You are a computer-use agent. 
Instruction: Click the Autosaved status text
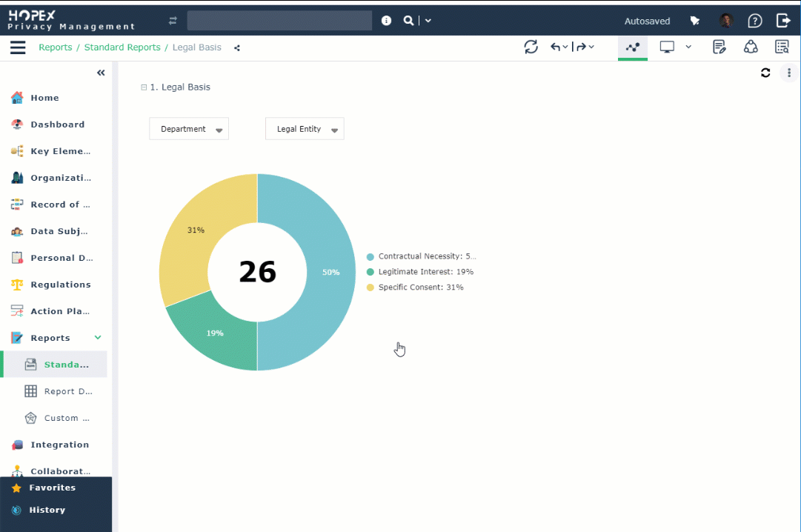(647, 21)
